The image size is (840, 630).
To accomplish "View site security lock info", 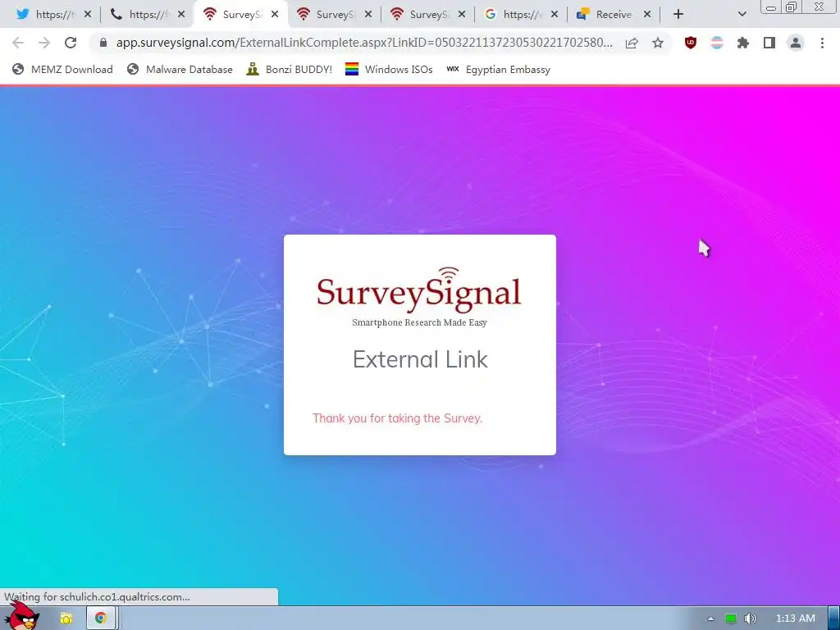I will [x=103, y=43].
